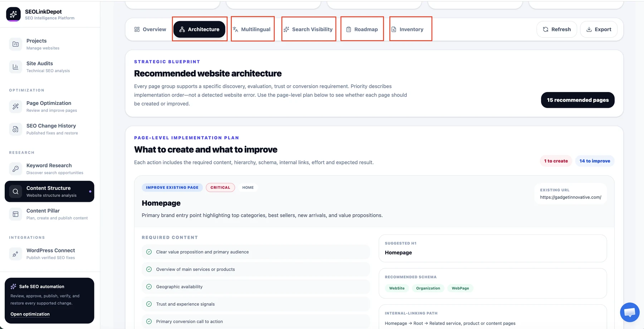
Task: Click the Export button label
Action: pos(603,29)
